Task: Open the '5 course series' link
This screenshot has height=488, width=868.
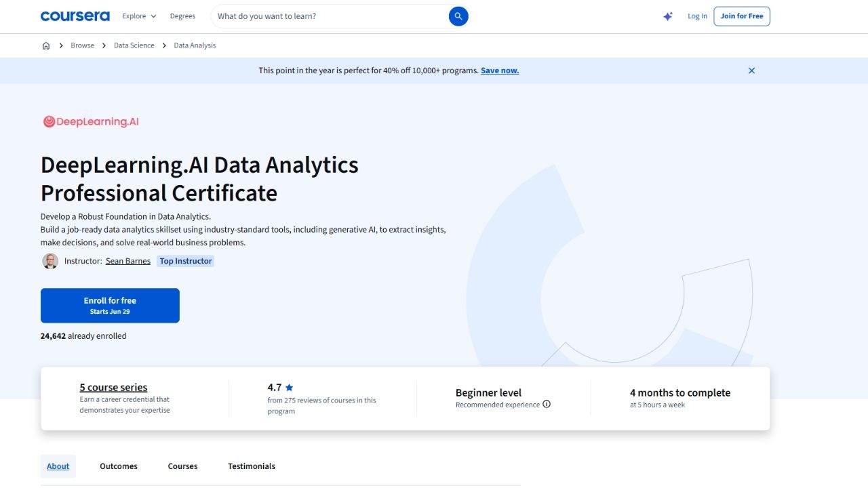Action: coord(113,388)
